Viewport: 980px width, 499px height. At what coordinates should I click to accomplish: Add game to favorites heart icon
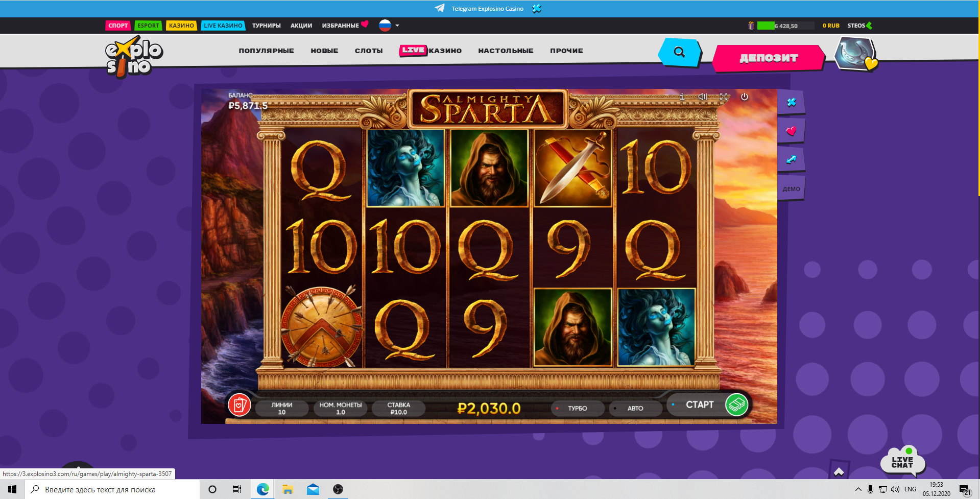point(791,131)
